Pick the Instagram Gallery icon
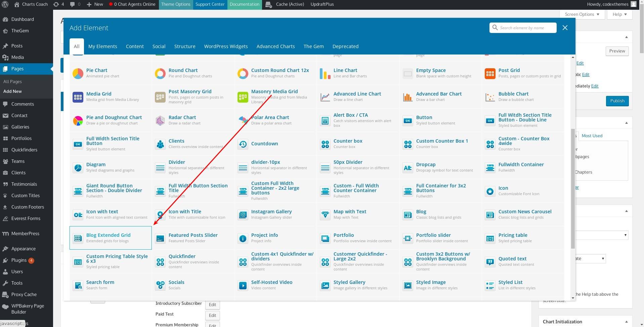 (243, 215)
